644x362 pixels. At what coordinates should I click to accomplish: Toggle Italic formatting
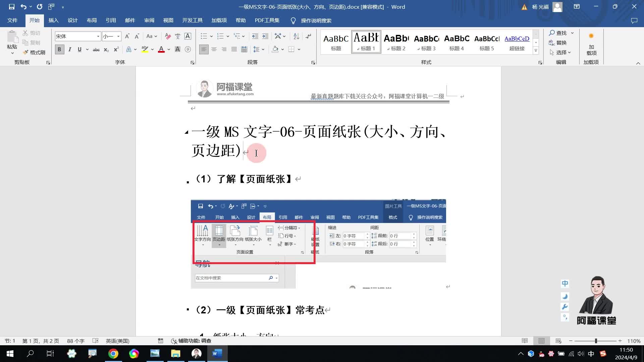[x=70, y=49]
